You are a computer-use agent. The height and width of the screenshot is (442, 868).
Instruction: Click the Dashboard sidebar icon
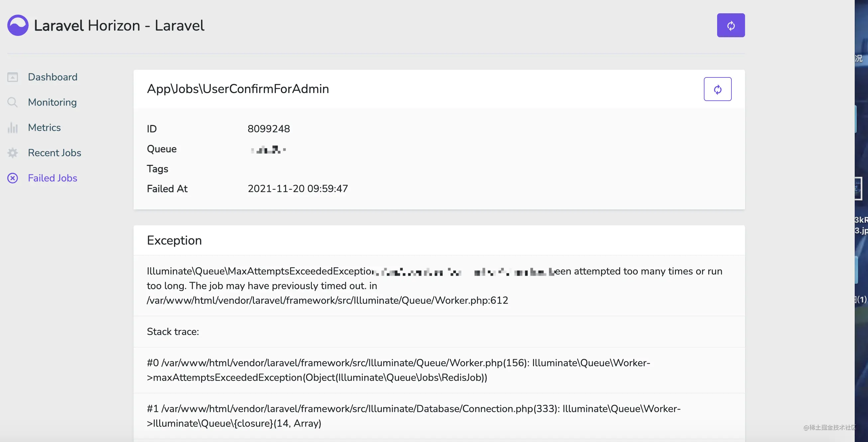[13, 77]
